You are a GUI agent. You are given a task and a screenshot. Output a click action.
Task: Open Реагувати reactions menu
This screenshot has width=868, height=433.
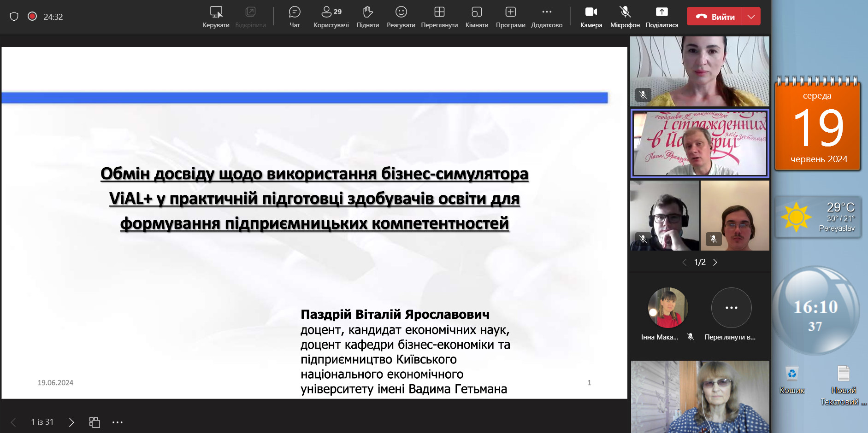401,17
